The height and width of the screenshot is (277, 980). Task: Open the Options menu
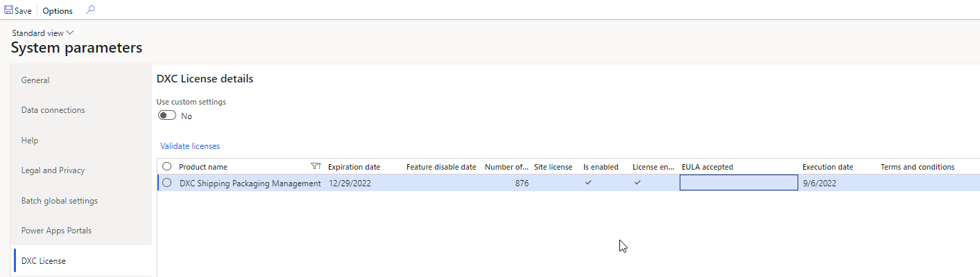pyautogui.click(x=58, y=10)
